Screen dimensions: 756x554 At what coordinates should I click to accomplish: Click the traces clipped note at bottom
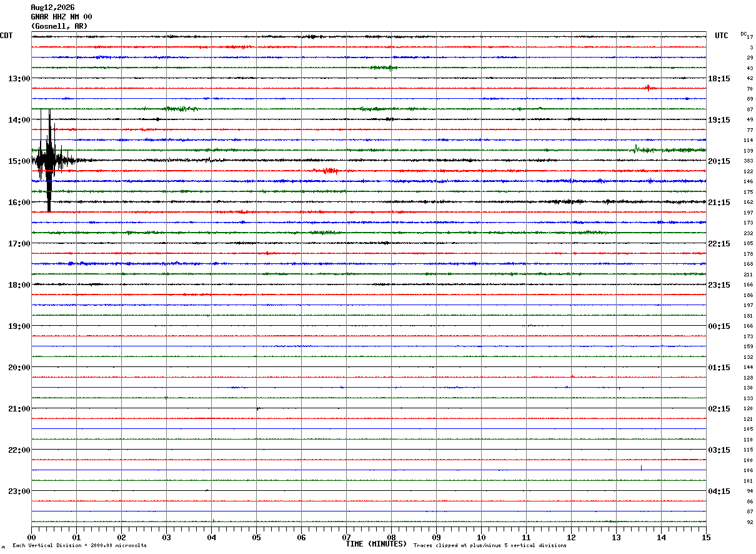pyautogui.click(x=490, y=545)
